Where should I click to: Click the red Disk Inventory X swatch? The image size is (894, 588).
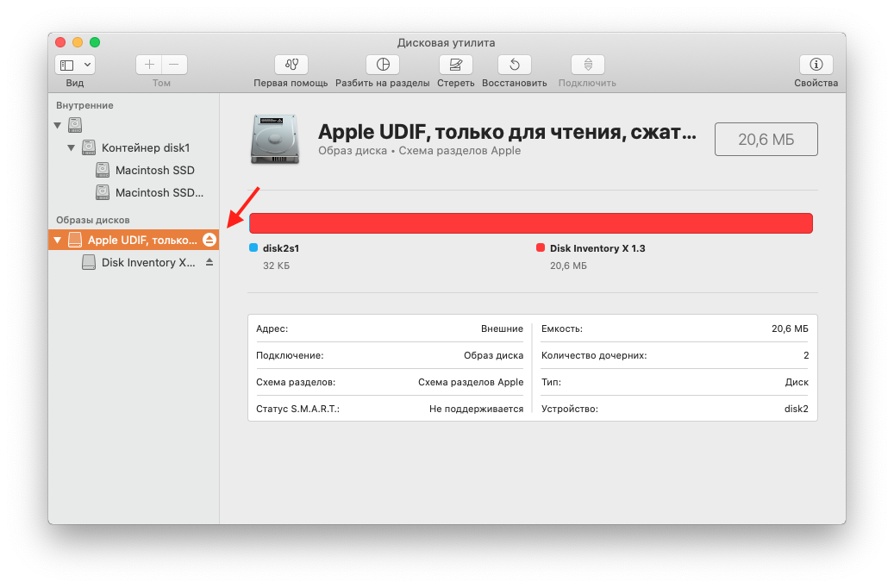pos(540,247)
